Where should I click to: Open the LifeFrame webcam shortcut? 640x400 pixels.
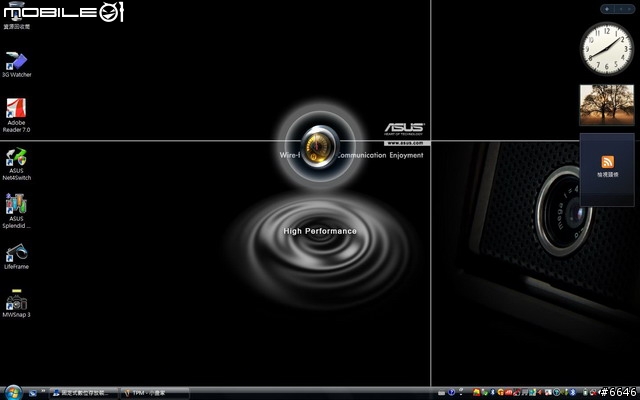tap(16, 256)
